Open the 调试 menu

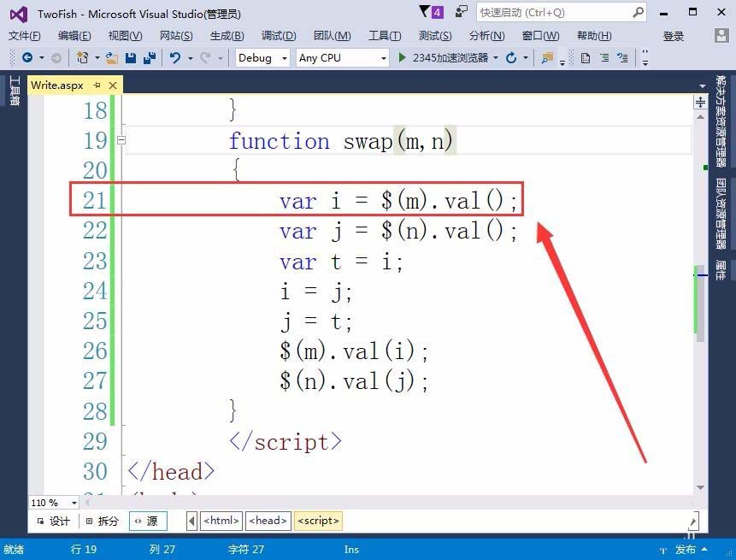278,36
